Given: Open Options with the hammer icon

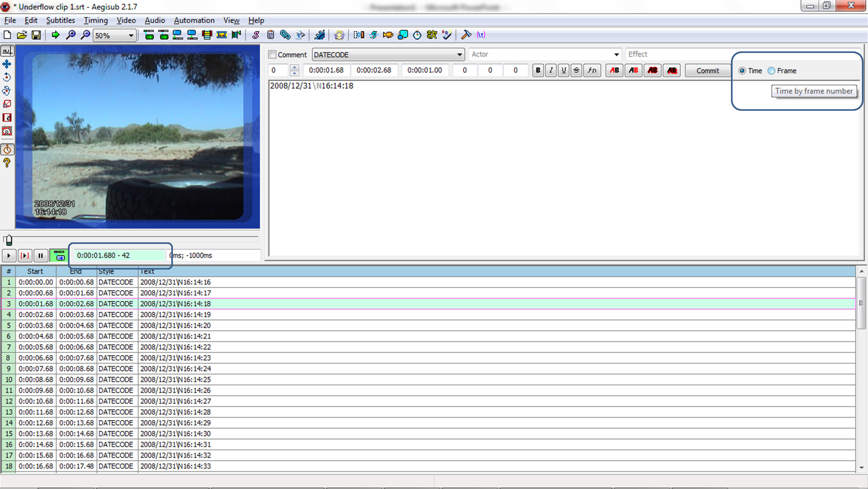Looking at the screenshot, I should pyautogui.click(x=466, y=35).
